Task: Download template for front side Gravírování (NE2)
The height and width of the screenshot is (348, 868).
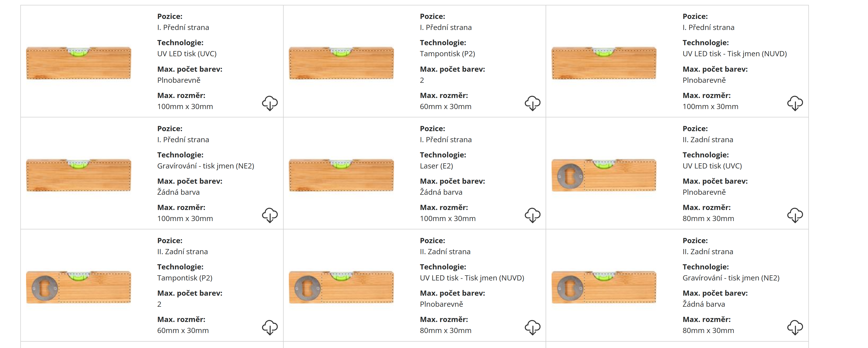Action: click(270, 215)
